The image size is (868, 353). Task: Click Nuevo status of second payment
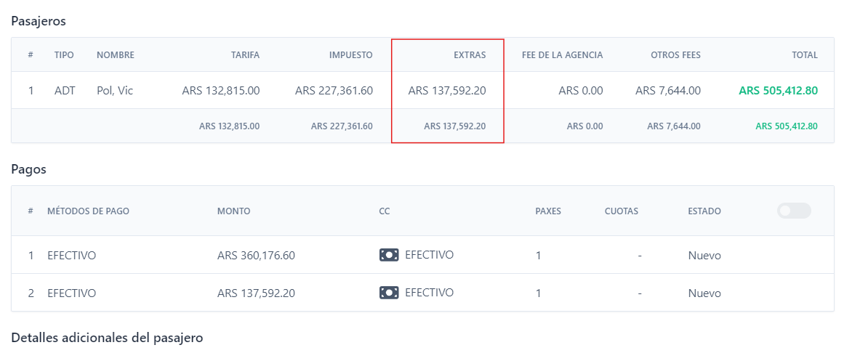click(x=704, y=293)
